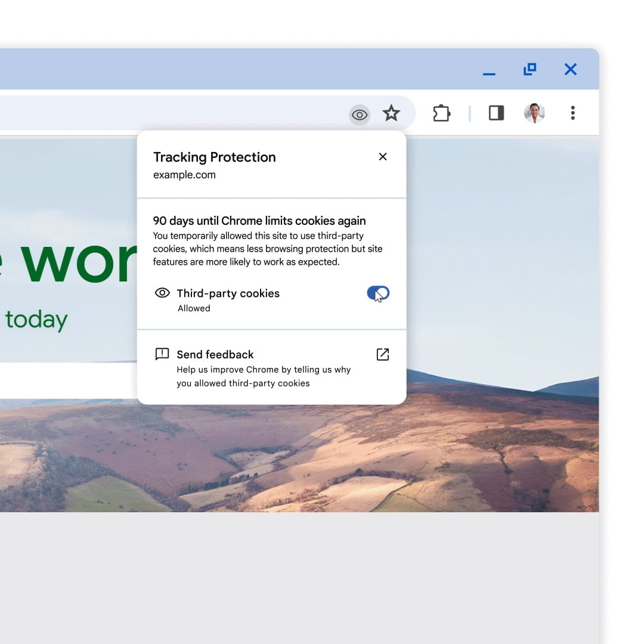Image resolution: width=644 pixels, height=644 pixels.
Task: Click the Tracking Protection eye icon in address bar
Action: click(360, 114)
